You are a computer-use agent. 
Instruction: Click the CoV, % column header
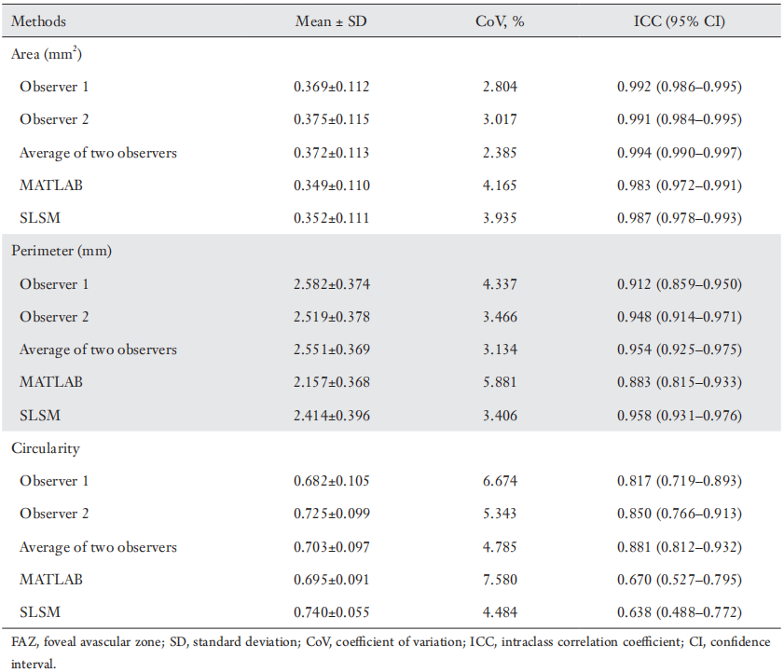point(500,21)
